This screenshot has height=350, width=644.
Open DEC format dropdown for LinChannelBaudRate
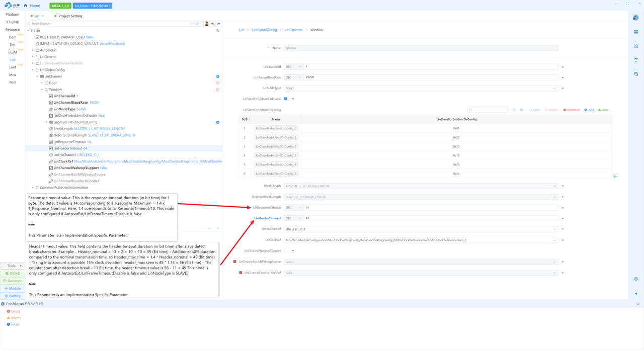(x=293, y=77)
